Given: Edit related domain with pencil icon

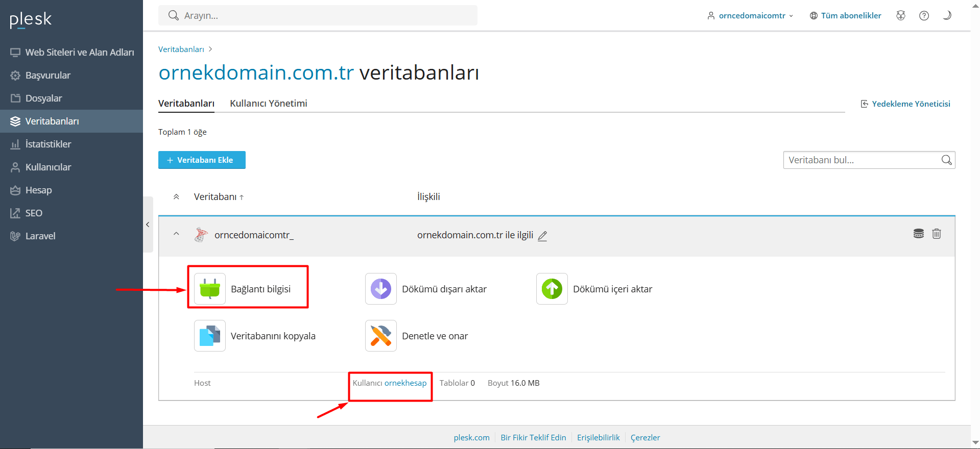Looking at the screenshot, I should [x=542, y=236].
